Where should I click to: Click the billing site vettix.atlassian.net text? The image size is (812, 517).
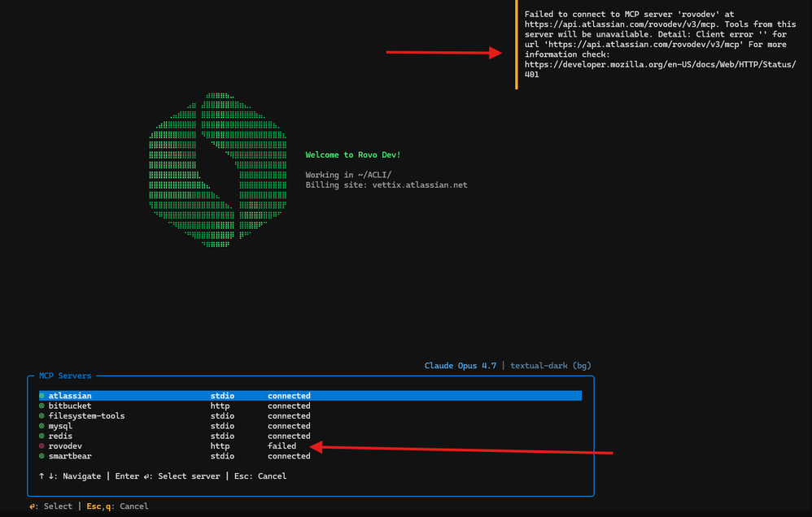(x=386, y=185)
